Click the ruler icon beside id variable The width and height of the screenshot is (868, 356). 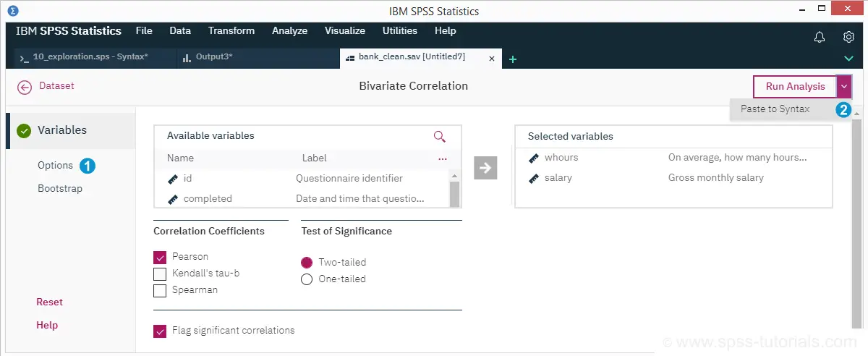coord(173,179)
